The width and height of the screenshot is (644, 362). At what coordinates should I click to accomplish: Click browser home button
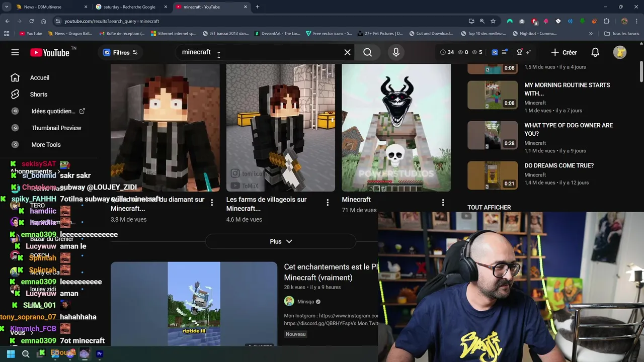[43, 21]
